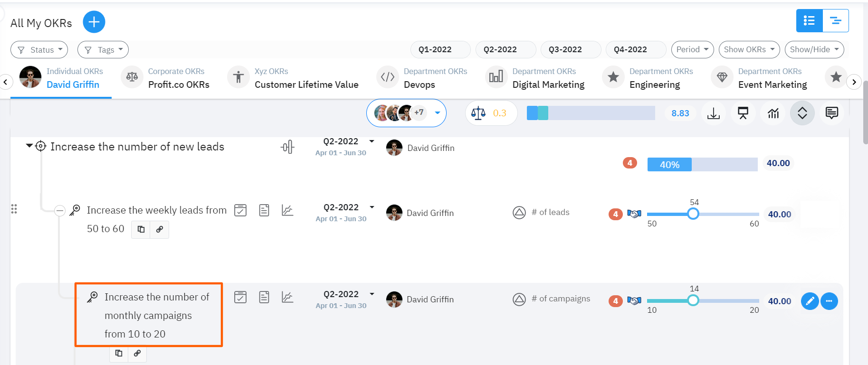Open the alignment icon beside the new leads objective
Screen dimensions: 868x365
click(x=287, y=147)
